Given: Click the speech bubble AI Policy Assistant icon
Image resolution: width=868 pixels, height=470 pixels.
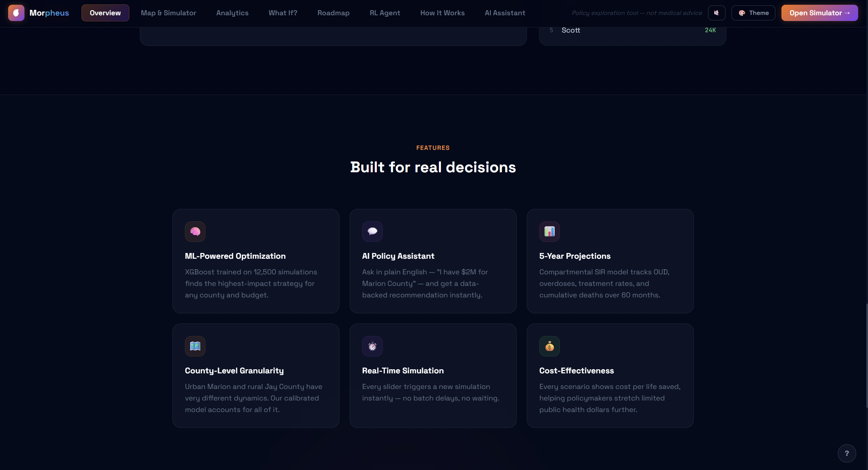Looking at the screenshot, I should click(372, 232).
